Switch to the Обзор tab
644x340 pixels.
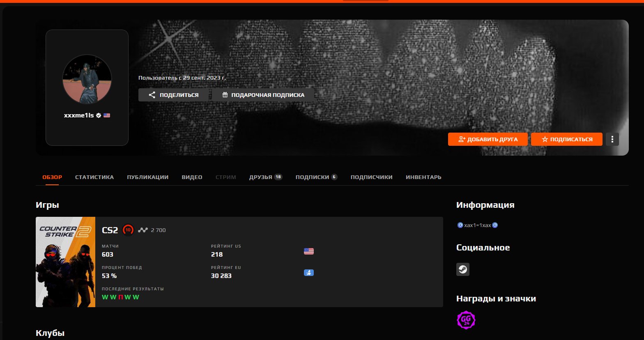(52, 177)
